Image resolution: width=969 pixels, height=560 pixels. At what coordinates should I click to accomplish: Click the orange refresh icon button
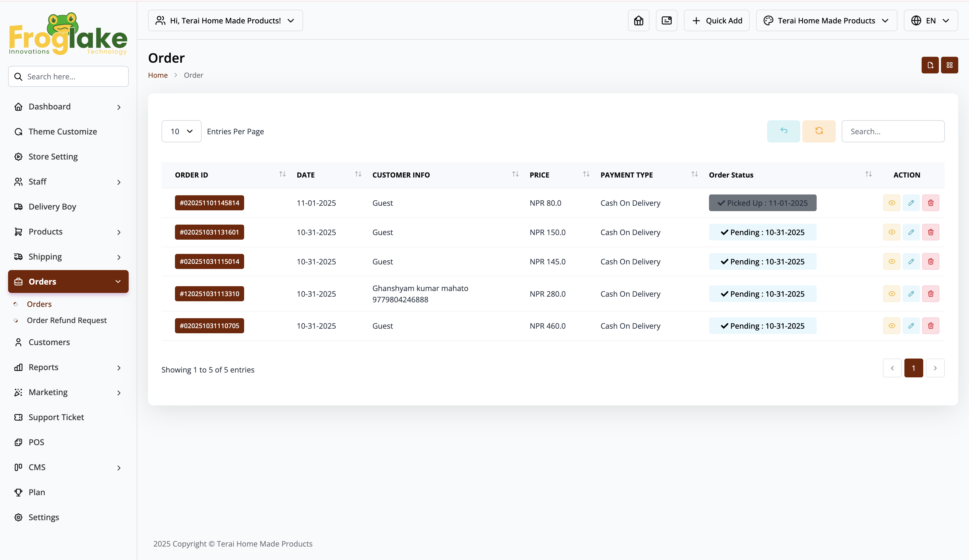point(819,131)
